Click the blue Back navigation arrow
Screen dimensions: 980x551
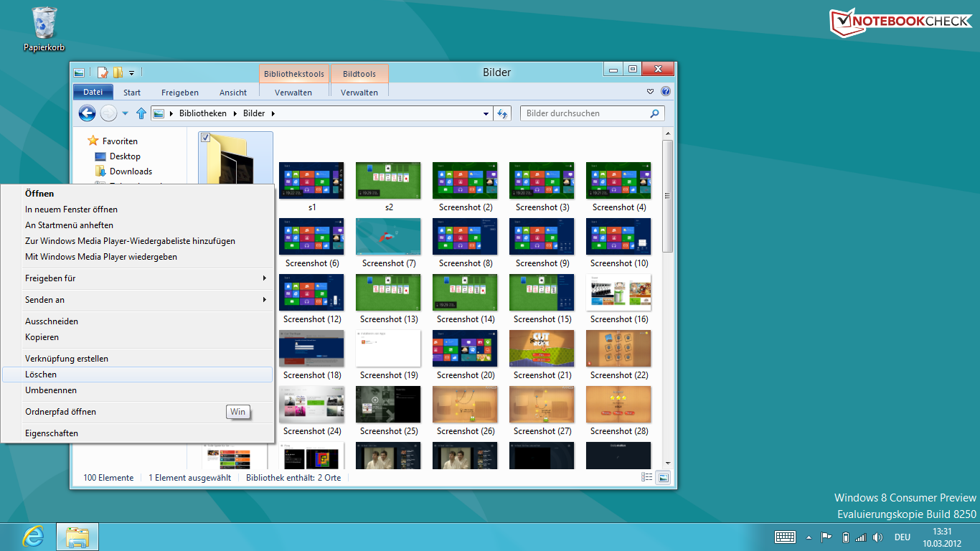87,113
